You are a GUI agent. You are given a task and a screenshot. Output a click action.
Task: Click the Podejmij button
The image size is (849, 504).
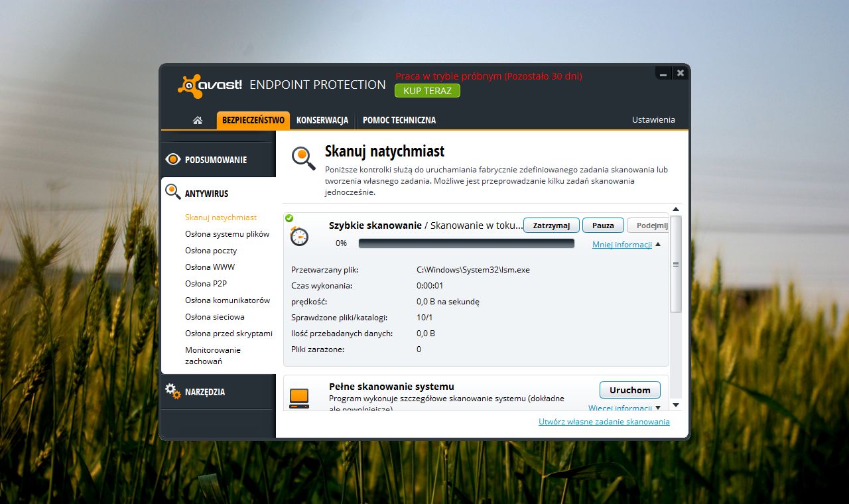(x=647, y=225)
